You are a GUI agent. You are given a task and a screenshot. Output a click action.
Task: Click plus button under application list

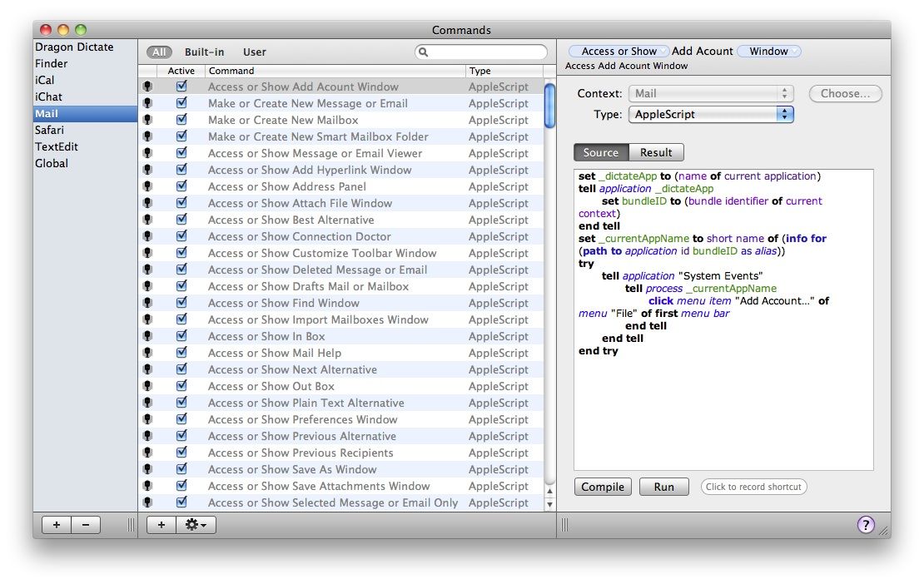(x=57, y=525)
